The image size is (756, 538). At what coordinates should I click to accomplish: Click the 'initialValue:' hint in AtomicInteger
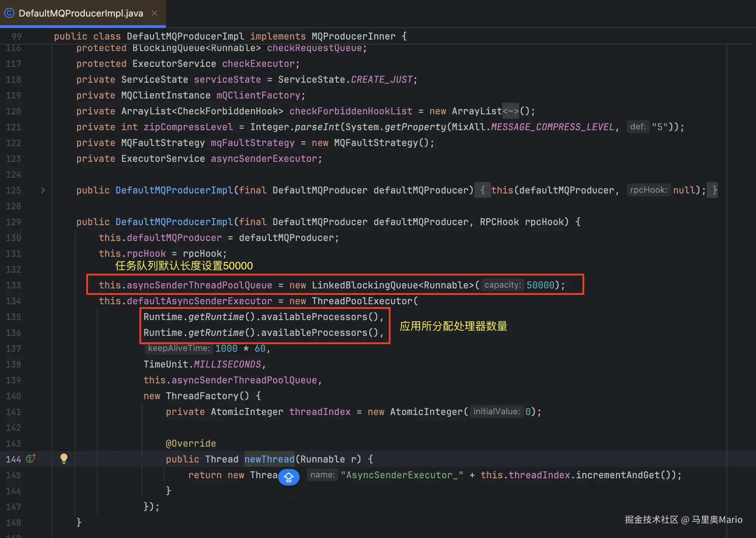(x=496, y=411)
